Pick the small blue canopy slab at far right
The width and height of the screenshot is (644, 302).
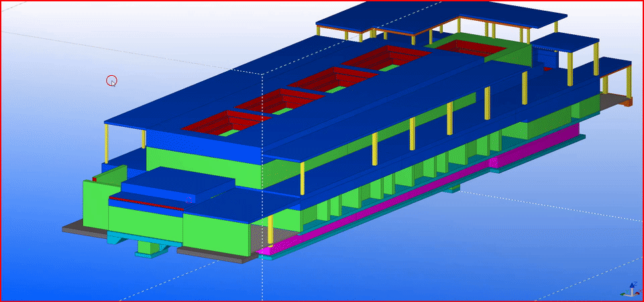pyautogui.click(x=614, y=66)
